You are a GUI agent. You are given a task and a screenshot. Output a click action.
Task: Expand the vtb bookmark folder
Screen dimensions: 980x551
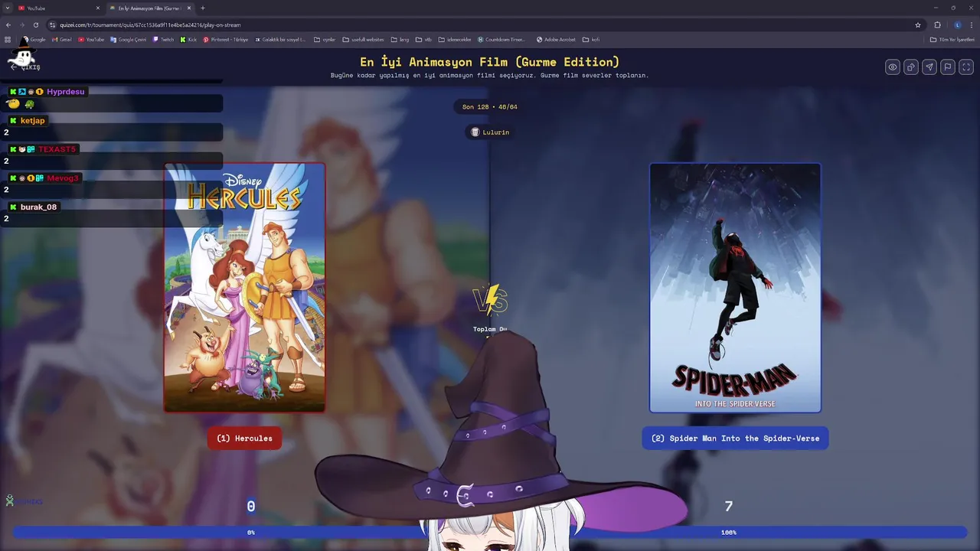point(423,40)
